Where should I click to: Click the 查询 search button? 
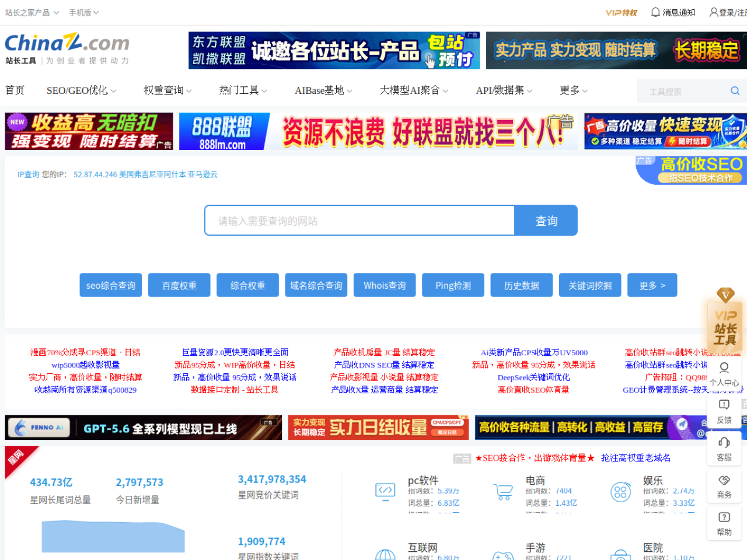(546, 220)
